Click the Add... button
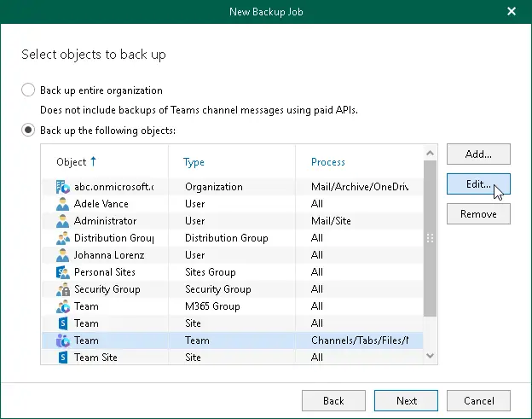This screenshot has height=419, width=532. (x=478, y=154)
